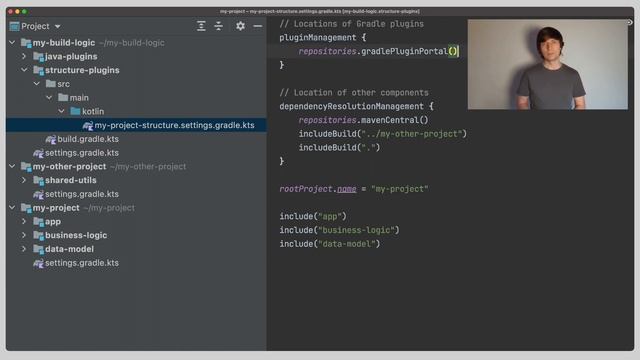The image size is (640, 360).
Task: Click the blue kotlin source folder icon
Action: 75,111
